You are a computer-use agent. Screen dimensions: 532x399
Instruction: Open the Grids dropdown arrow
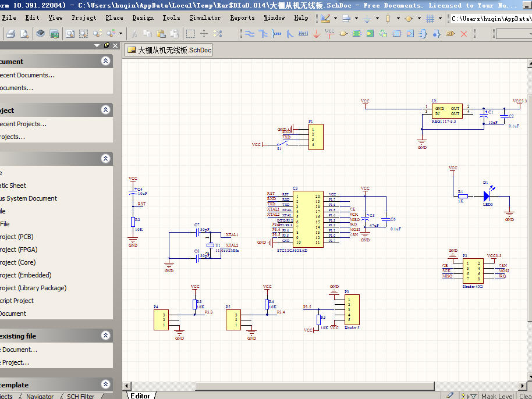click(441, 18)
